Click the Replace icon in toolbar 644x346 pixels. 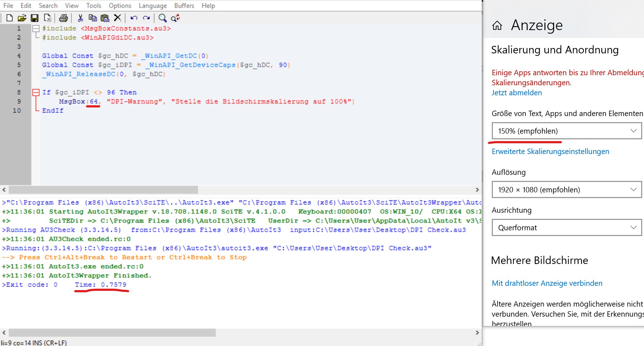pyautogui.click(x=175, y=18)
